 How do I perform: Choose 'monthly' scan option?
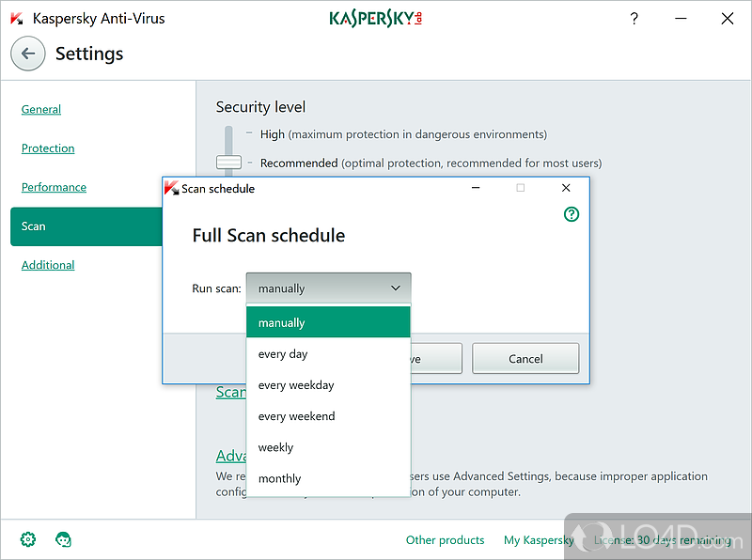328,478
